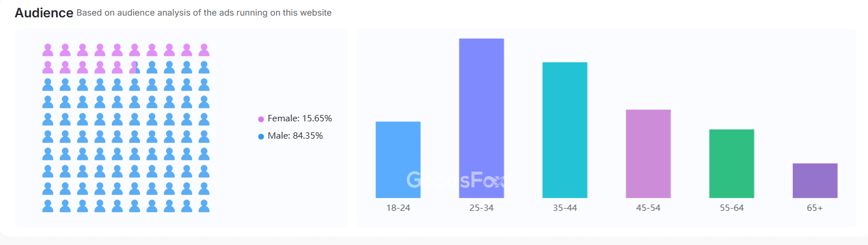The height and width of the screenshot is (245, 868).
Task: Select the Male: 84.35% legend label
Action: [295, 136]
